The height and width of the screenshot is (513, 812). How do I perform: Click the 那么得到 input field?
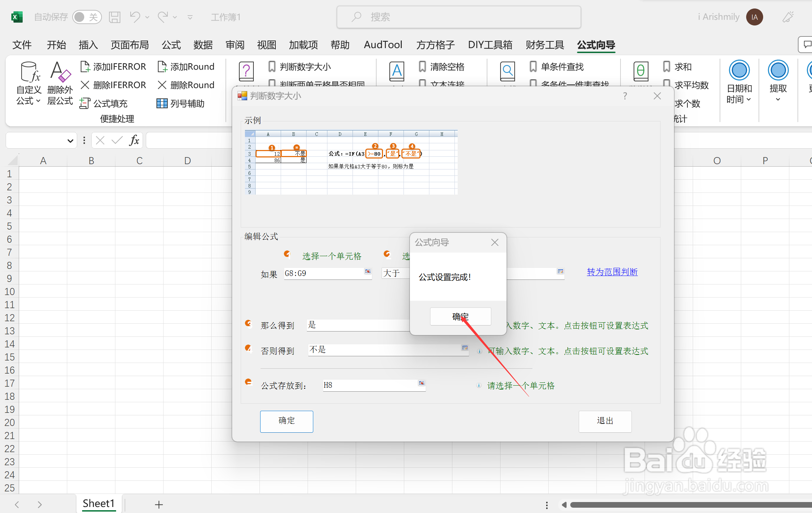(358, 325)
